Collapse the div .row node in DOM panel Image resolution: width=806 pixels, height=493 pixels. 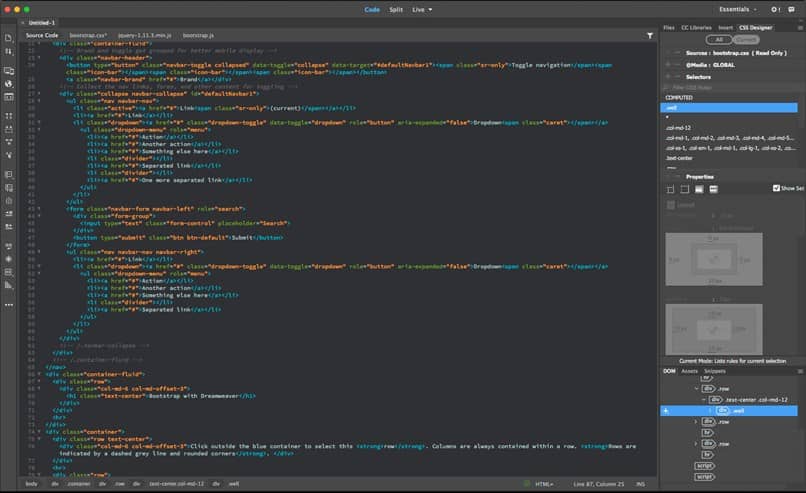[698, 388]
